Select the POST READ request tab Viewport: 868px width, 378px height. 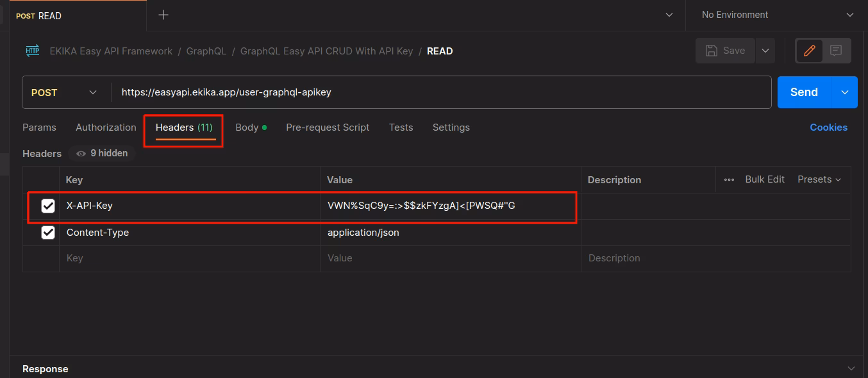coord(78,15)
